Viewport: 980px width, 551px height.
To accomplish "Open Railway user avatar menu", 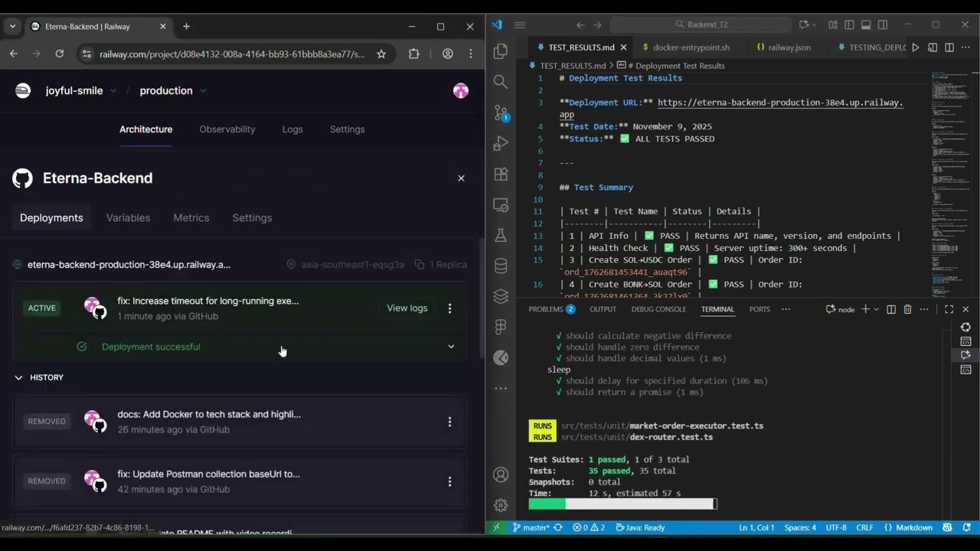I will coord(460,90).
